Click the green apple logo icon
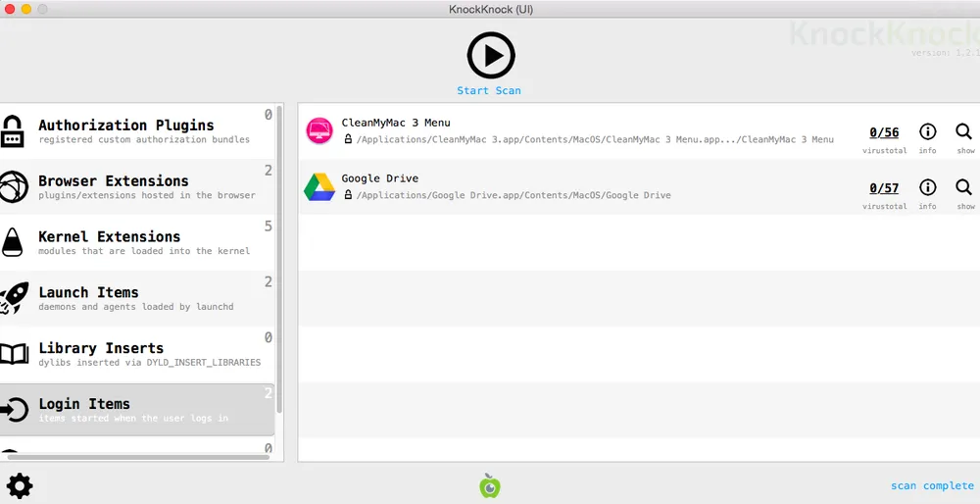This screenshot has height=504, width=980. click(489, 484)
